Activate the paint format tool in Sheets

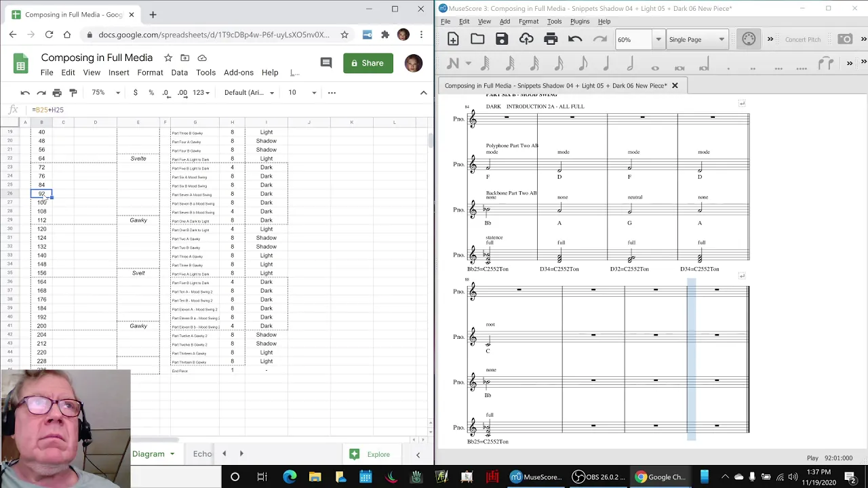pyautogui.click(x=73, y=92)
